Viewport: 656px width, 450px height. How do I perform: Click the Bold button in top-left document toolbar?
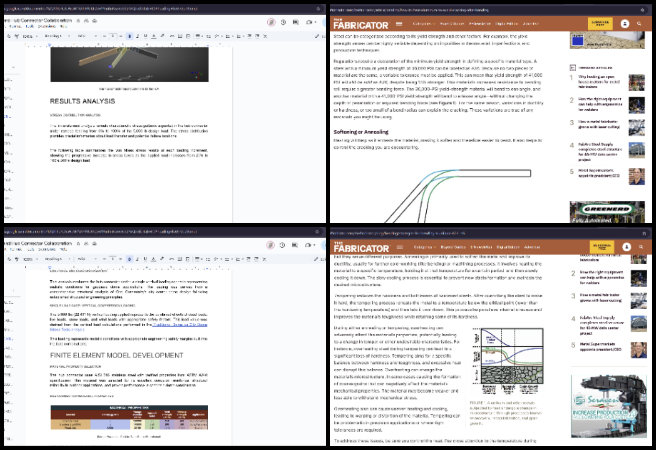(130, 35)
